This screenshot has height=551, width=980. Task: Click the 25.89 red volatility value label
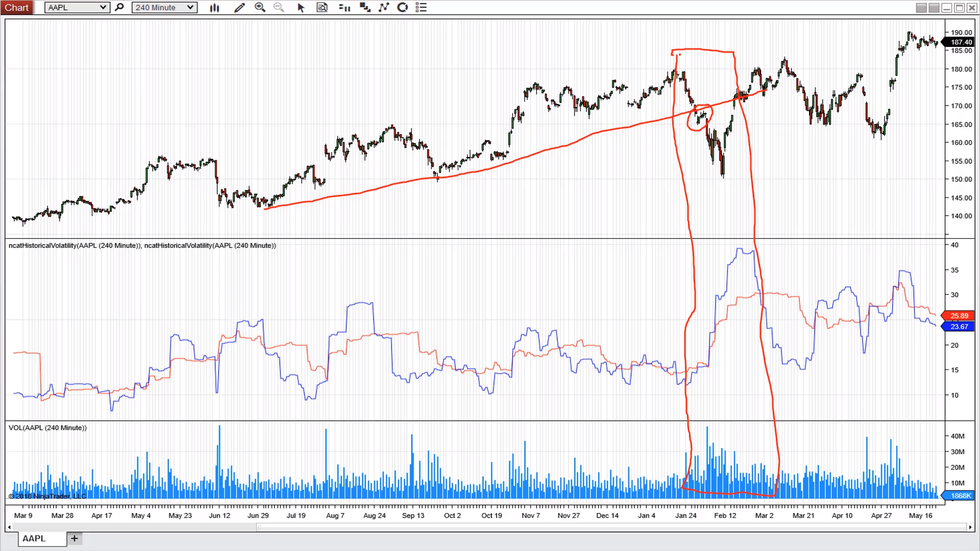[959, 315]
